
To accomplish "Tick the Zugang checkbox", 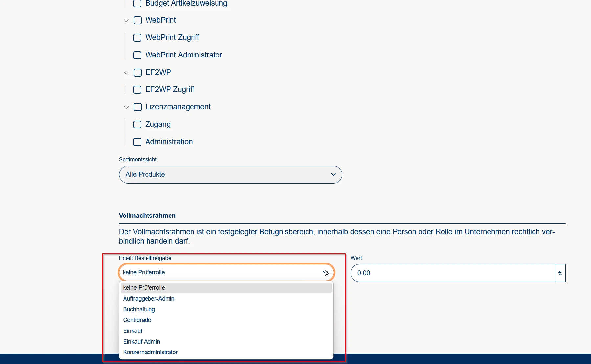I will 137,125.
